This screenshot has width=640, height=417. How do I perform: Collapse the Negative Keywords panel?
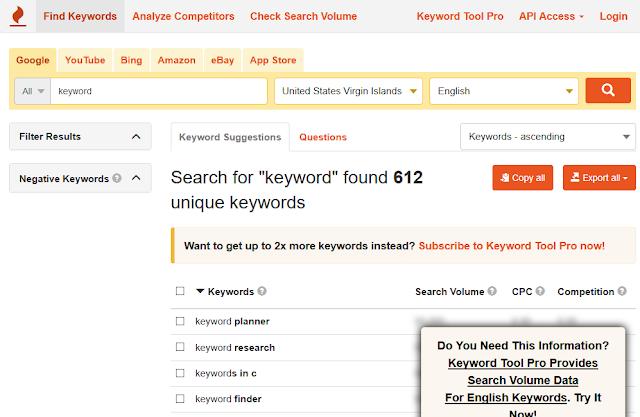point(136,178)
